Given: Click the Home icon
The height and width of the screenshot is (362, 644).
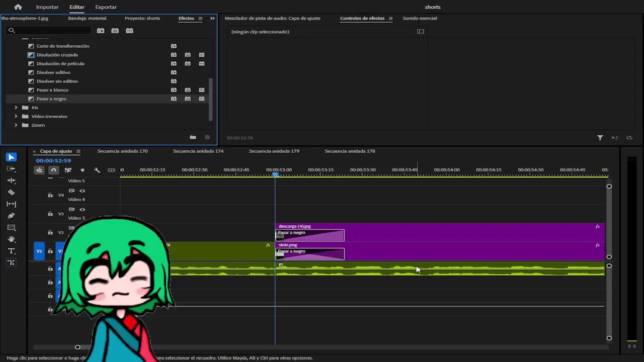Looking at the screenshot, I should [x=18, y=7].
